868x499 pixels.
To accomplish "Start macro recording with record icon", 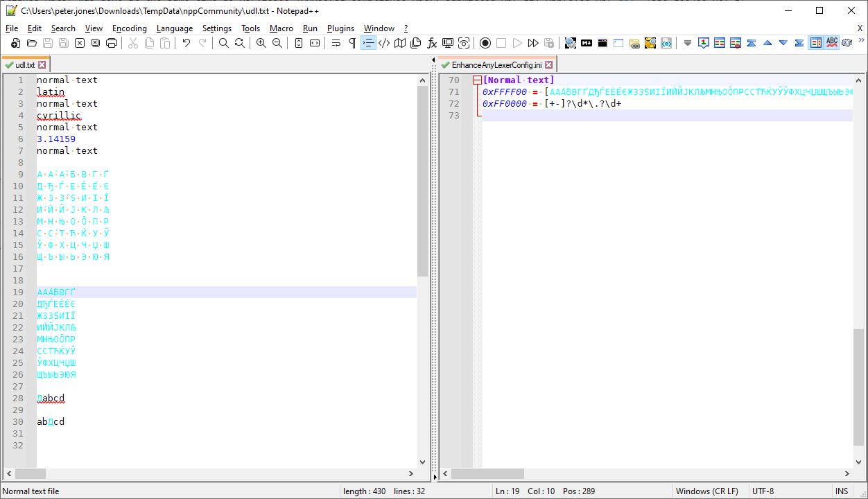I will 485,43.
